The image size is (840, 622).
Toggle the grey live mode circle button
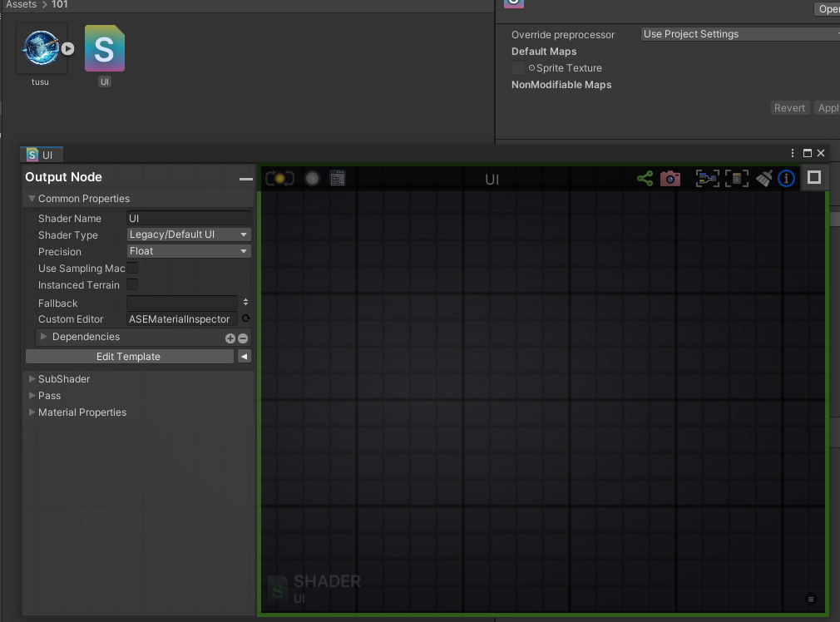312,179
